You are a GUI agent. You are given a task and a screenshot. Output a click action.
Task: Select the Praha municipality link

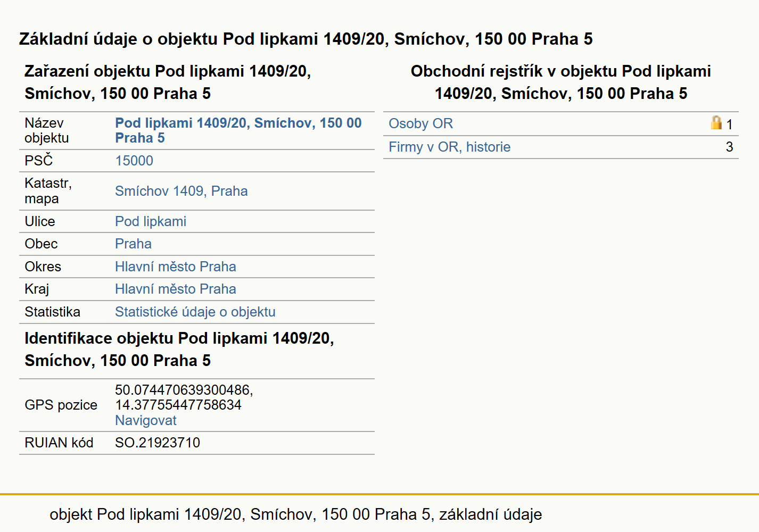click(x=133, y=244)
